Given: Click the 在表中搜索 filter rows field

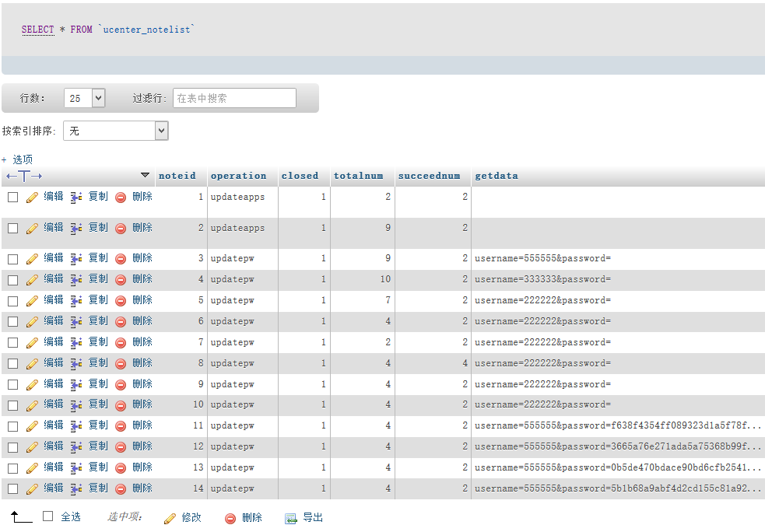Looking at the screenshot, I should pyautogui.click(x=234, y=98).
